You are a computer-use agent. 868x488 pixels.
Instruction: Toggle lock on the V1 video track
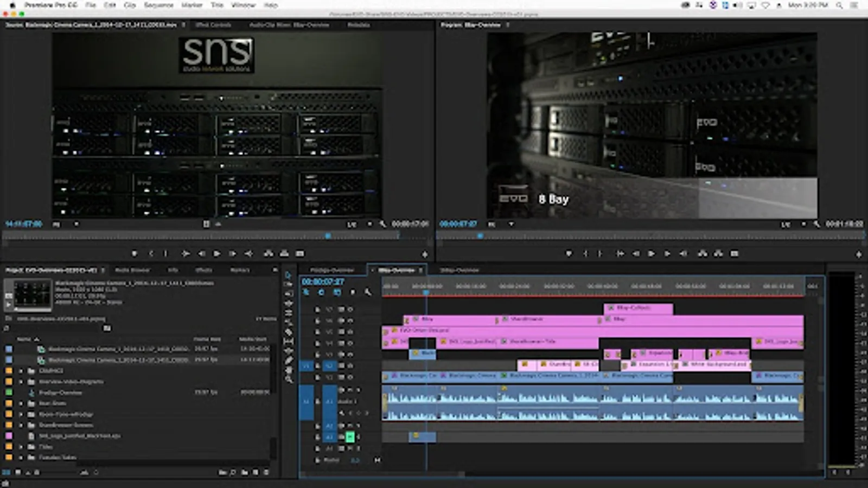point(317,377)
